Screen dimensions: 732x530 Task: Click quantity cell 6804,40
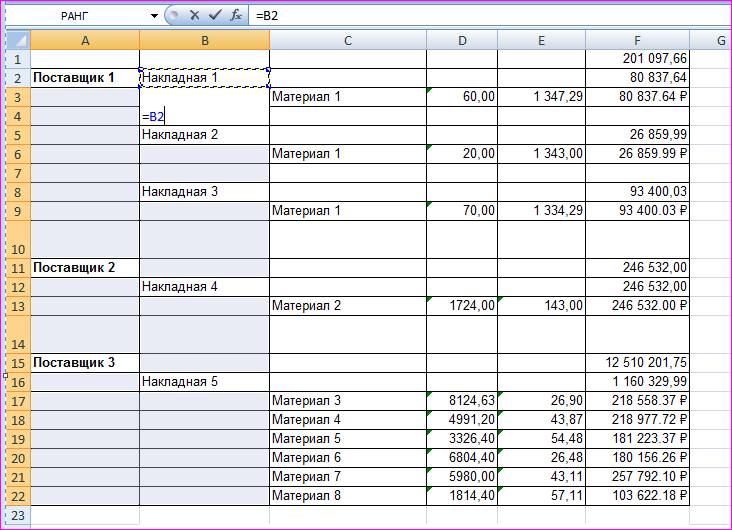coord(462,458)
